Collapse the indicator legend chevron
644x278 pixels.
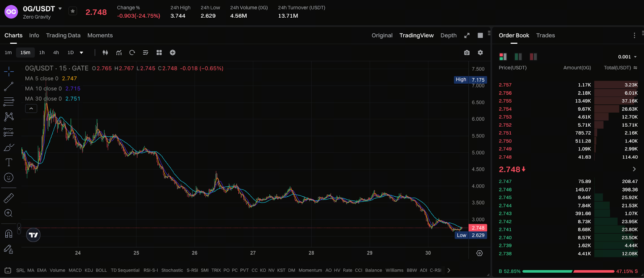[31, 109]
